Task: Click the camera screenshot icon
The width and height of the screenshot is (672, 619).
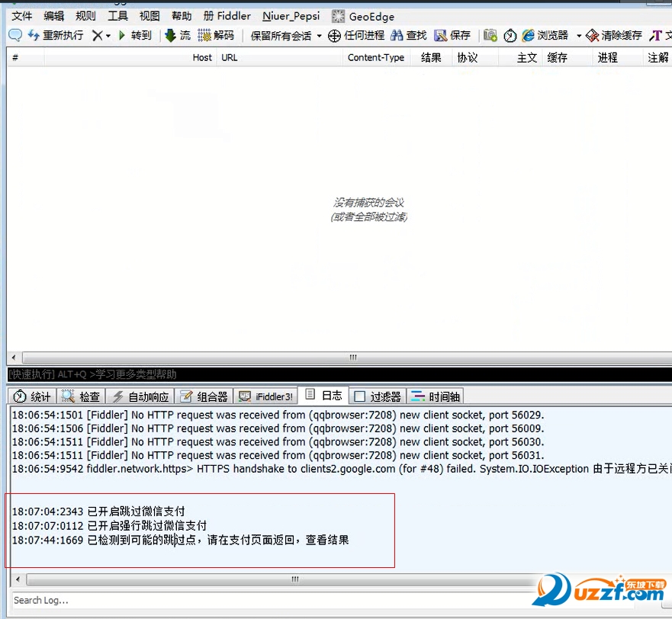Action: click(490, 35)
